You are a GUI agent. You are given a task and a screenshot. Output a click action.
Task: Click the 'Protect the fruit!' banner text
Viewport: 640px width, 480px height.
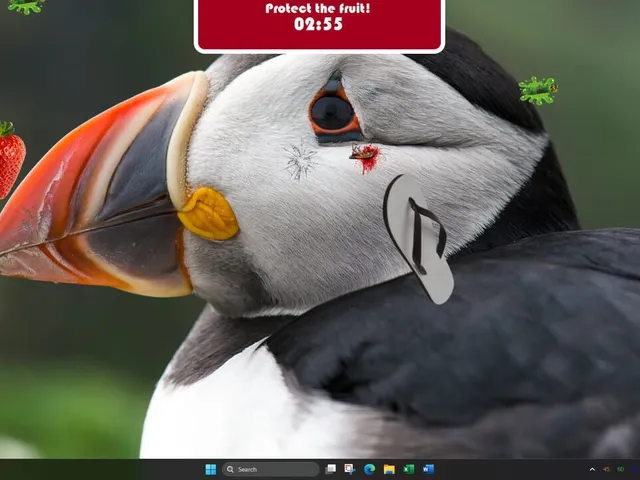point(318,8)
